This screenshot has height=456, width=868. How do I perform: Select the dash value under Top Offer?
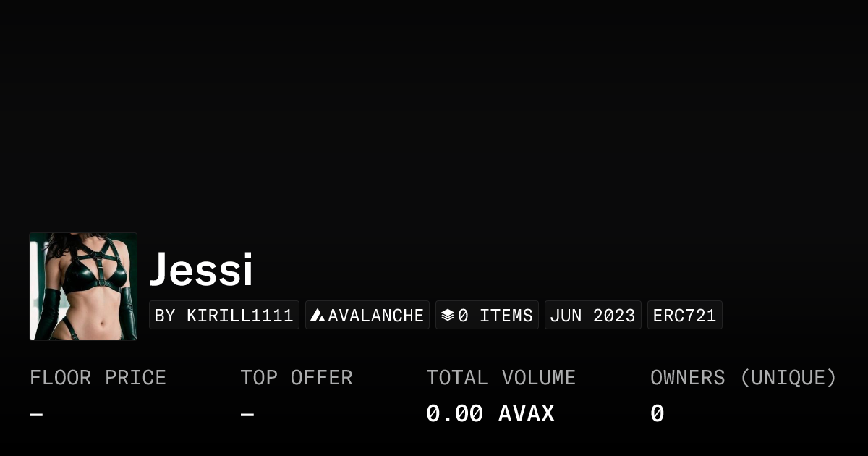[x=247, y=415]
